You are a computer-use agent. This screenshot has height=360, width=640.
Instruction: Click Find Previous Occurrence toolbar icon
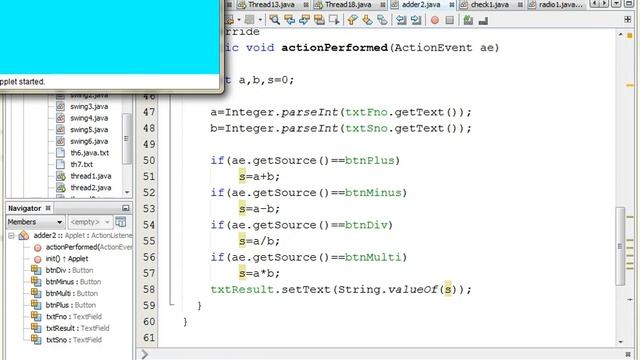289,20
